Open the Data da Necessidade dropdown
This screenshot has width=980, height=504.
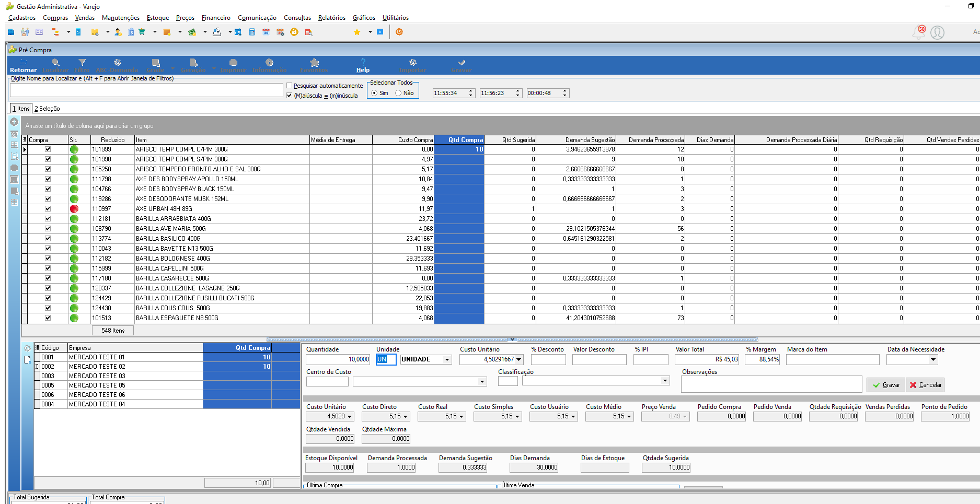click(x=933, y=360)
